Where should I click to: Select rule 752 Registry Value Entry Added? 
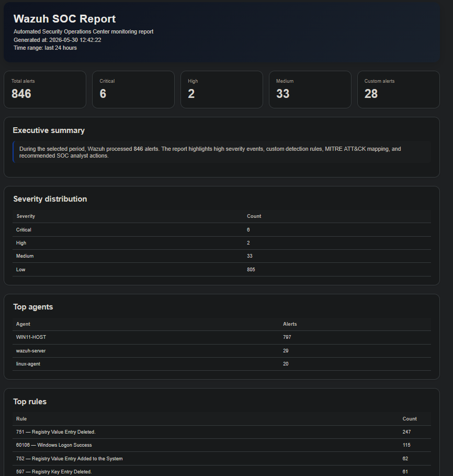tap(222, 459)
